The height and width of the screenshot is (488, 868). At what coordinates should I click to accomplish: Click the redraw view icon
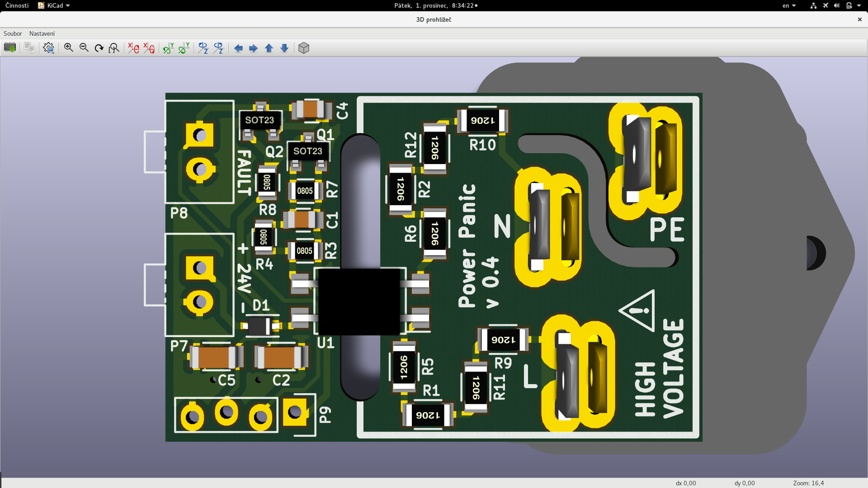[99, 48]
